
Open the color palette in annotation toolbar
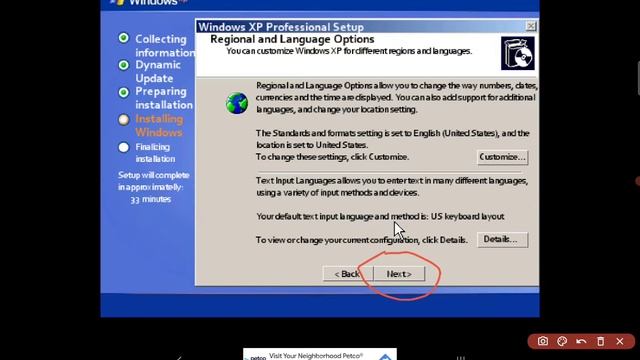click(562, 341)
